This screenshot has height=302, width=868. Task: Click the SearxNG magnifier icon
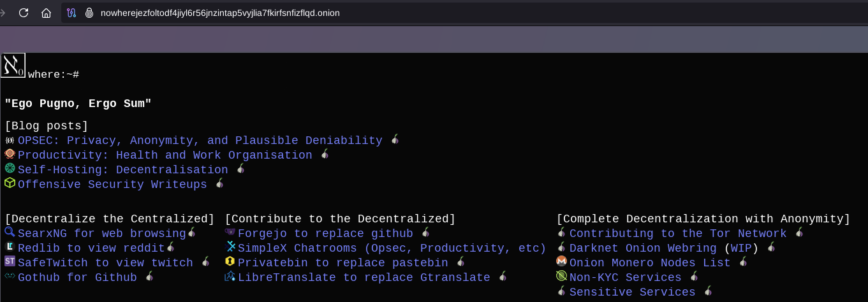[10, 233]
